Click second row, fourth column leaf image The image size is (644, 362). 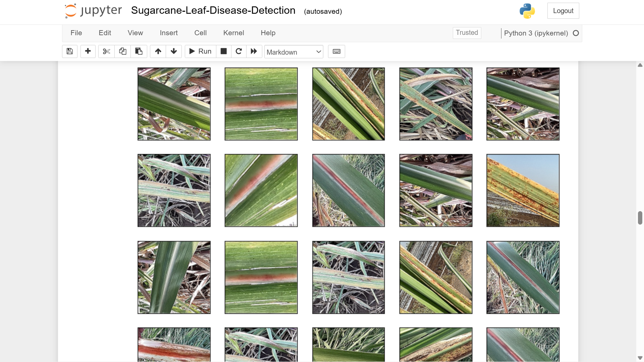pos(436,190)
